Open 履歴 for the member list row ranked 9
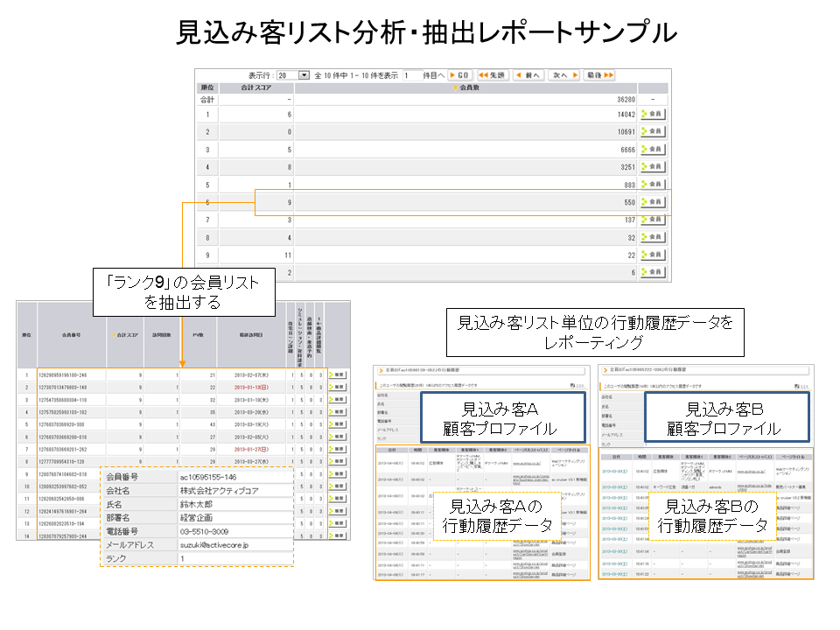 338,474
